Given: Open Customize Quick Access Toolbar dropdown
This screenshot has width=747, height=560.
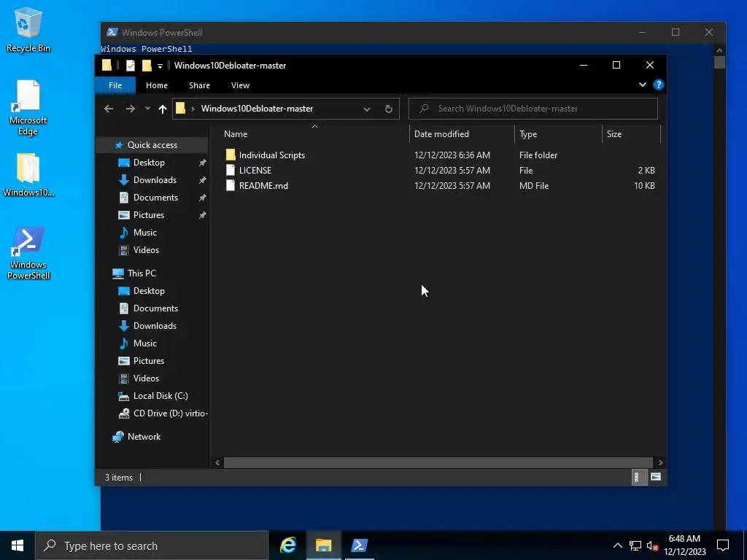Looking at the screenshot, I should coord(160,66).
